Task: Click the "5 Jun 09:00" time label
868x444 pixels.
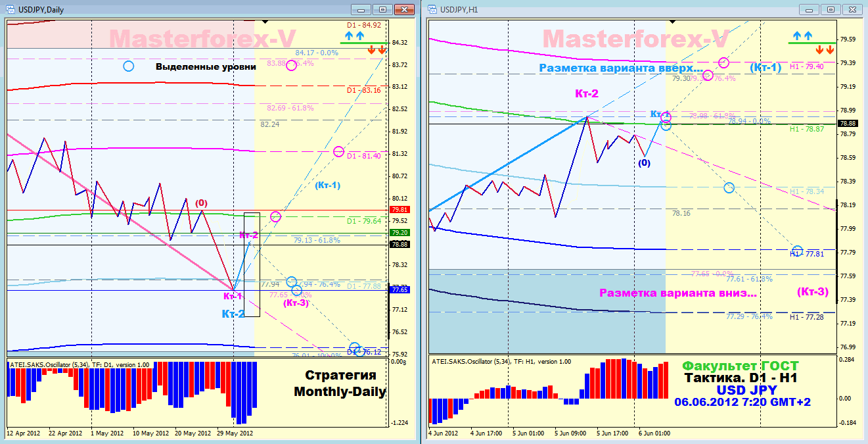Action: (570, 433)
